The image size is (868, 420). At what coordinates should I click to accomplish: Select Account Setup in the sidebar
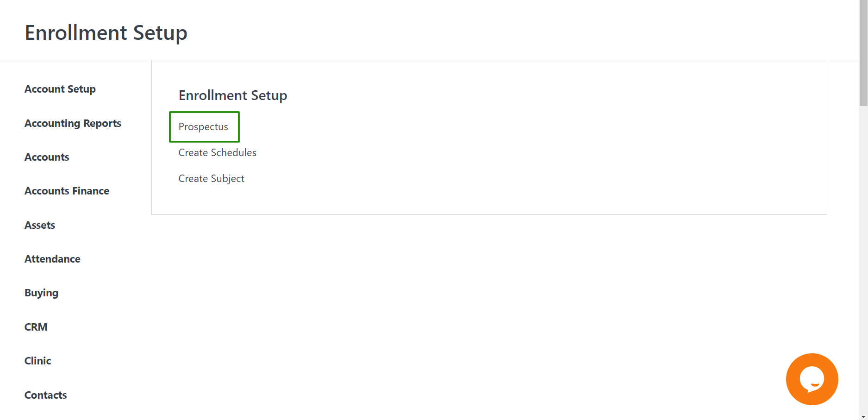click(x=60, y=89)
